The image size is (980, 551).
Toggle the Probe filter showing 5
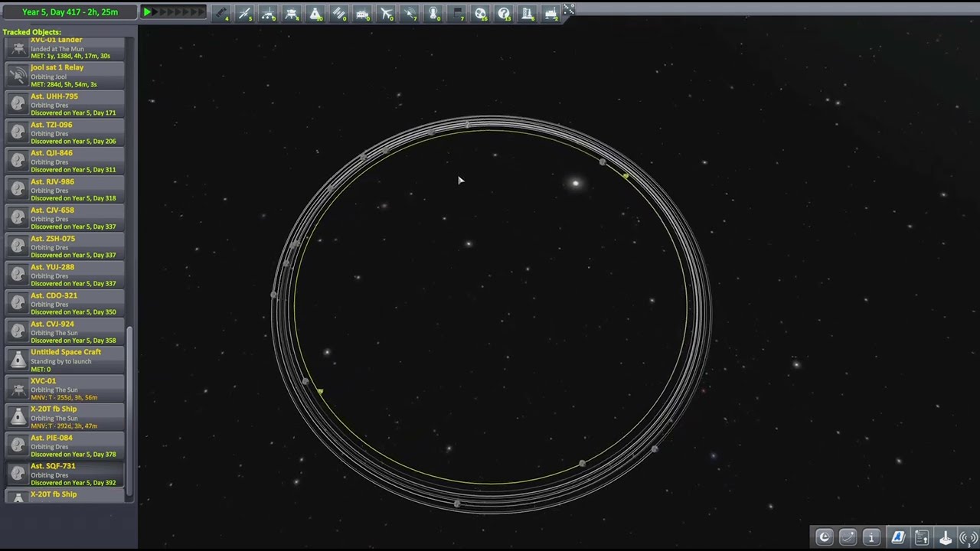tap(245, 13)
